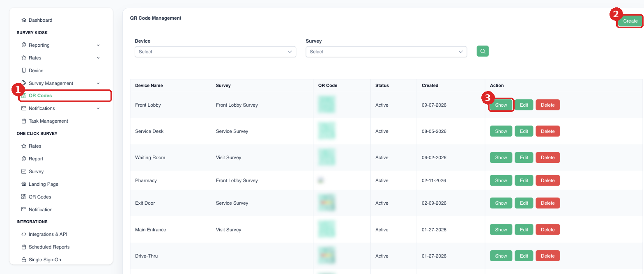
Task: Delete the Pharmacy QR code entry
Action: click(x=548, y=180)
